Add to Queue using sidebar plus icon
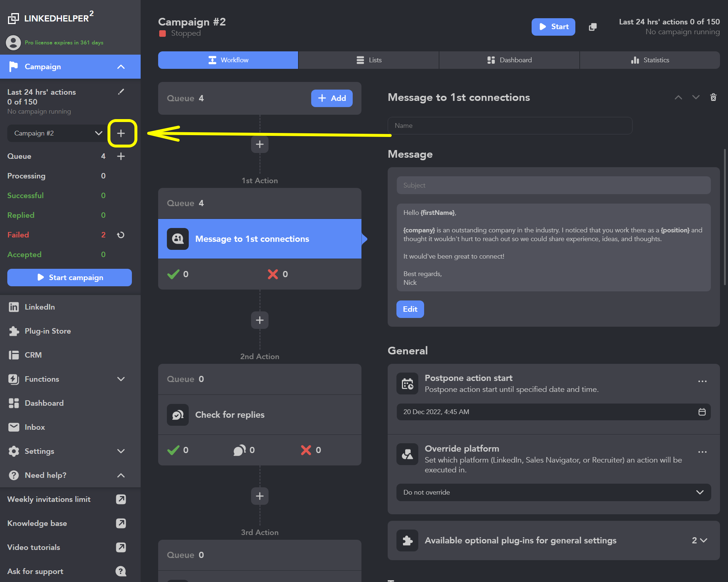Image resolution: width=728 pixels, height=582 pixels. point(121,156)
